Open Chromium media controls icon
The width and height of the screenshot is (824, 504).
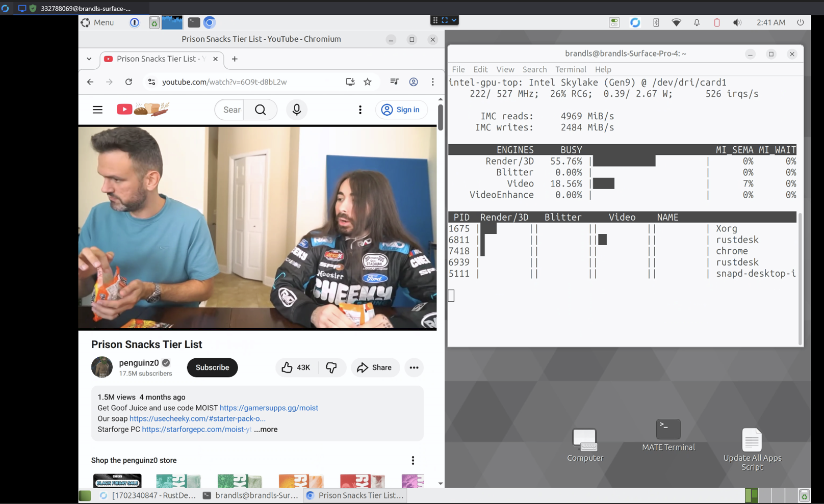click(x=394, y=82)
